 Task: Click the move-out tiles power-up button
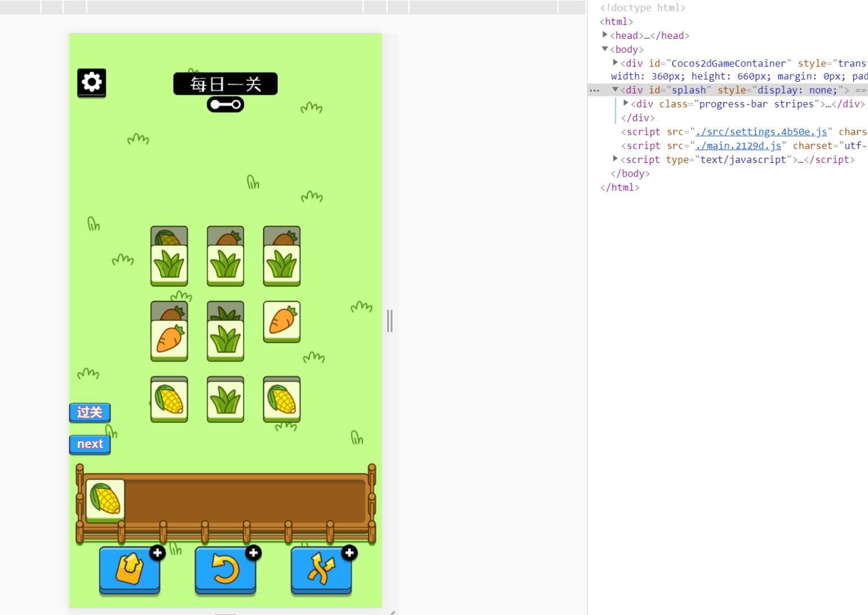[129, 569]
